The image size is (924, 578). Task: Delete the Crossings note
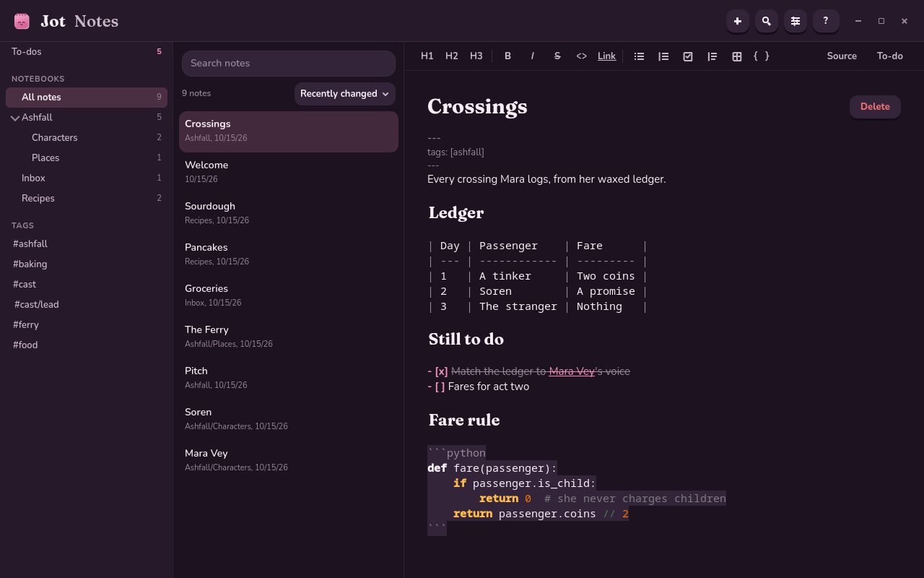coord(875,107)
